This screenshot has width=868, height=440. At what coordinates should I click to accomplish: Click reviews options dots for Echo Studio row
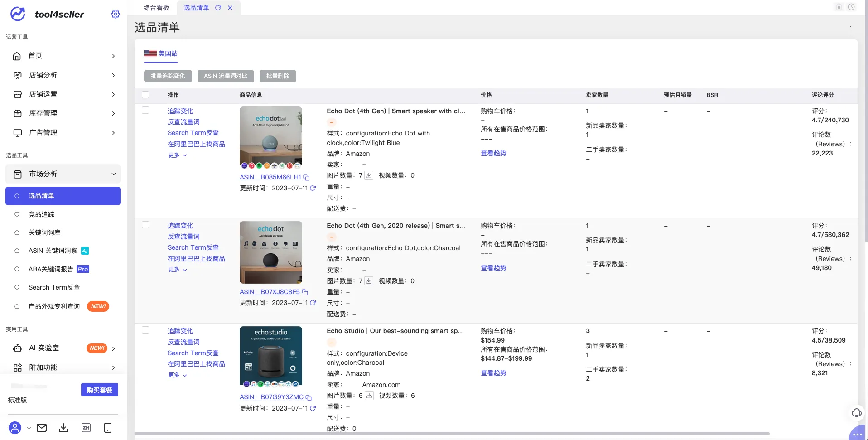click(850, 364)
